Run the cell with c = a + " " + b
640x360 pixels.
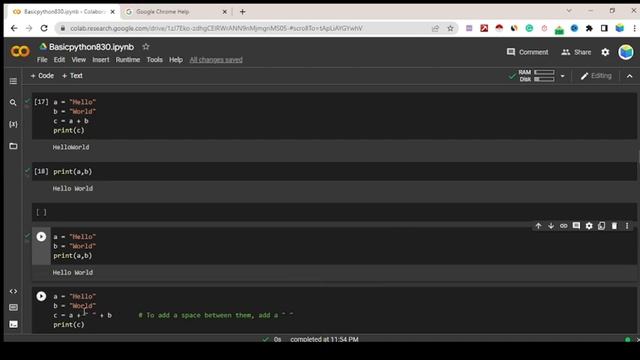(41, 296)
